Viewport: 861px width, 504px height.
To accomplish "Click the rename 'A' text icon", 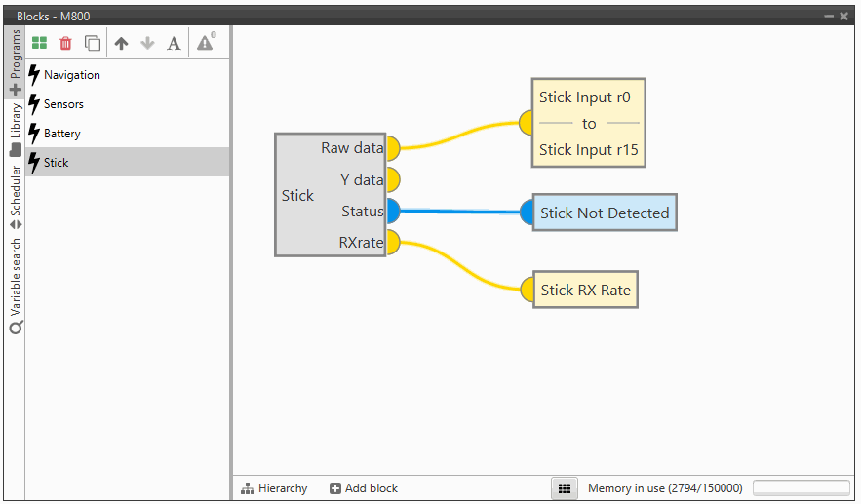I will pyautogui.click(x=174, y=43).
